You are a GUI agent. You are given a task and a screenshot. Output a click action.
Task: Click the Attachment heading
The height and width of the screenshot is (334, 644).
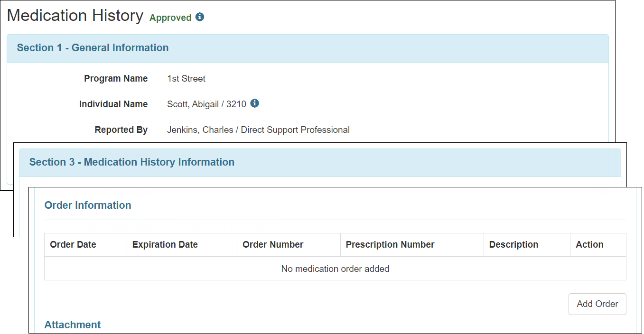tap(73, 325)
